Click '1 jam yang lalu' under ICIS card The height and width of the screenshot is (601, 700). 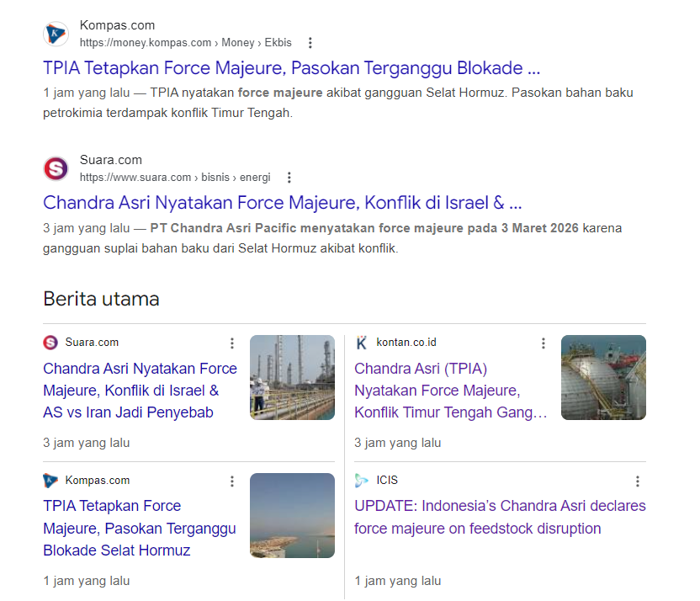(x=398, y=581)
